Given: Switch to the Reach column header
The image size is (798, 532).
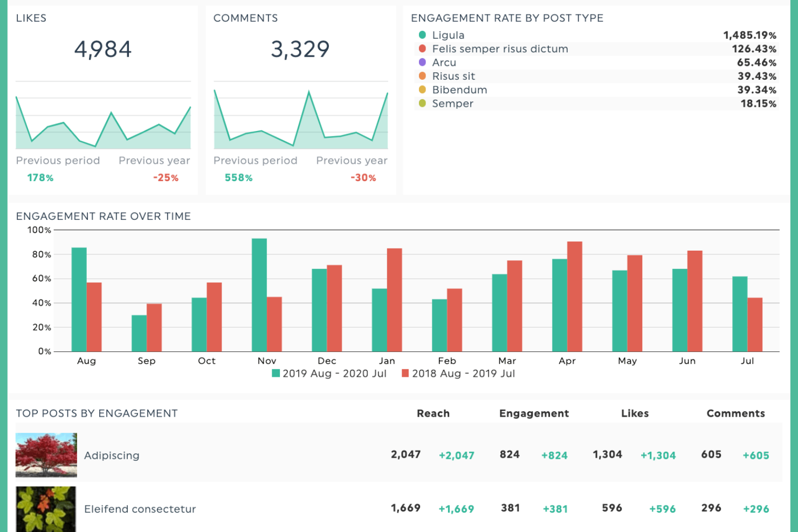Looking at the screenshot, I should point(433,413).
